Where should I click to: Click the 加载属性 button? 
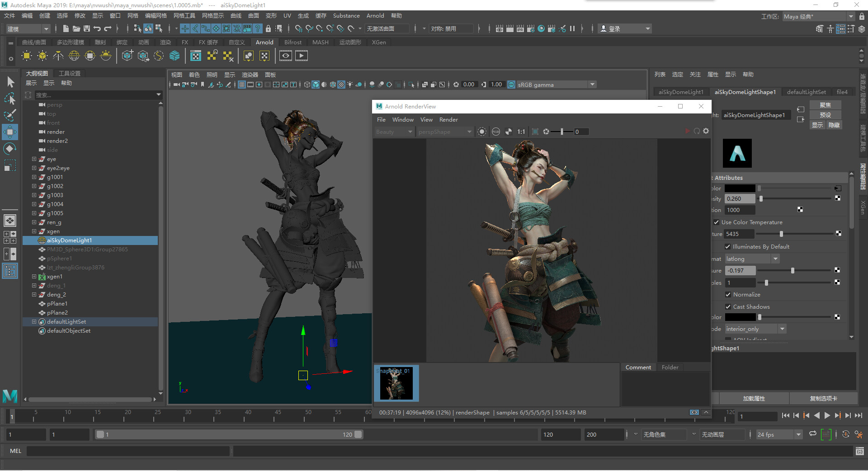pos(754,398)
